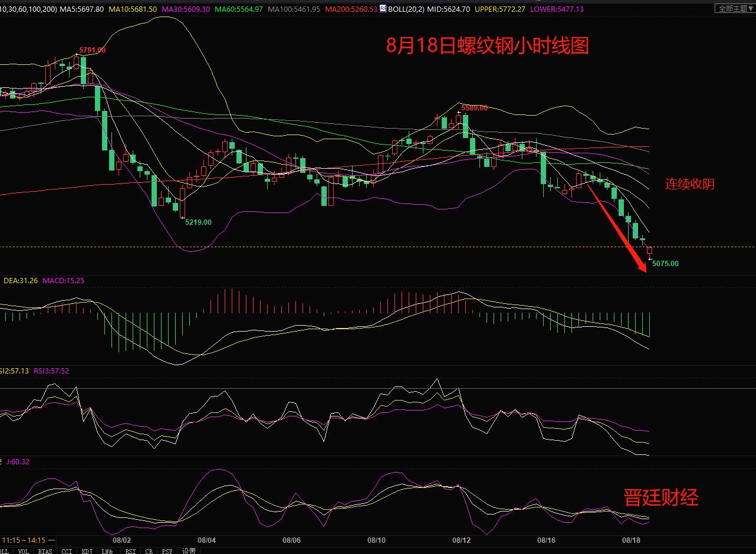Viewport: 756px width, 554px height.
Task: Click the MA100:5461.95 label
Action: tap(293, 9)
